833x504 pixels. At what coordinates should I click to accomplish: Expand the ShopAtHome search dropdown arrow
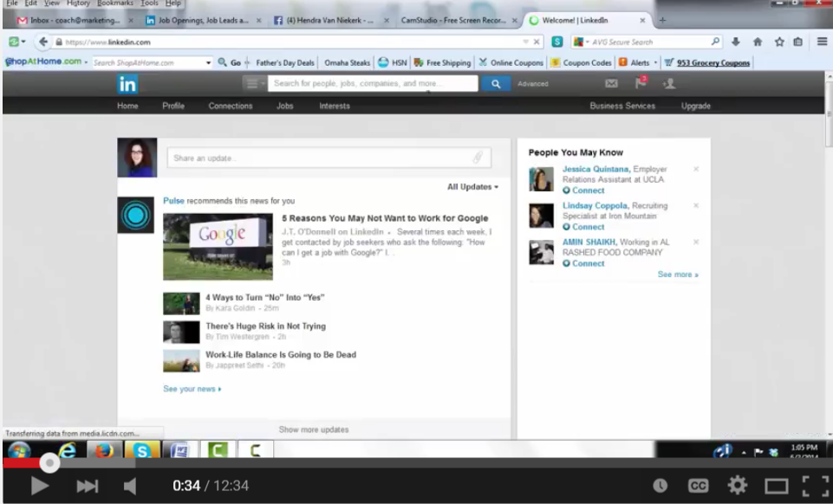[x=208, y=62]
